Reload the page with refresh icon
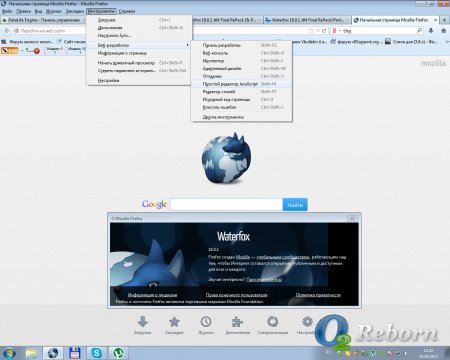The width and height of the screenshot is (450, 360). pyautogui.click(x=324, y=31)
